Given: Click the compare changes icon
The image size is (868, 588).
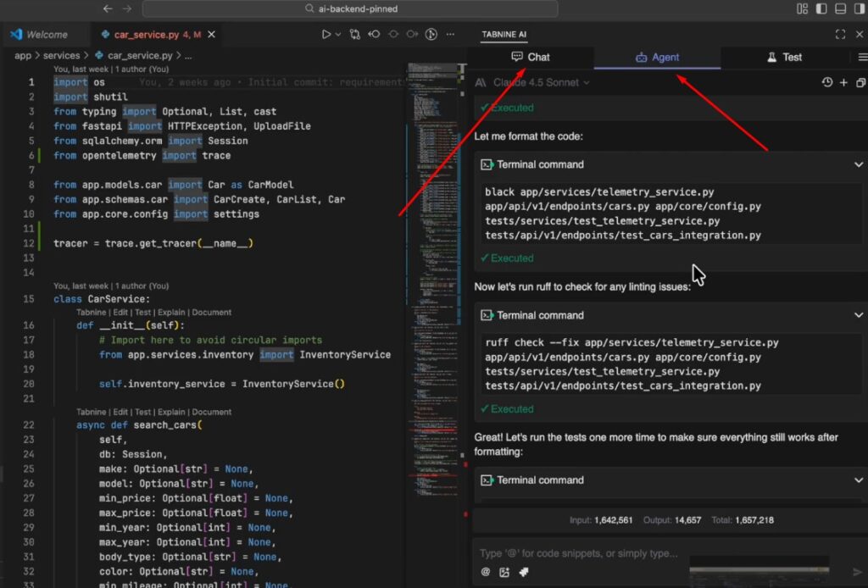Looking at the screenshot, I should pyautogui.click(x=355, y=34).
